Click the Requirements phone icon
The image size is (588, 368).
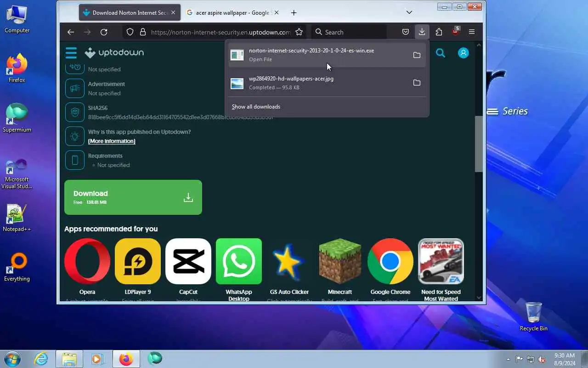pyautogui.click(x=75, y=160)
